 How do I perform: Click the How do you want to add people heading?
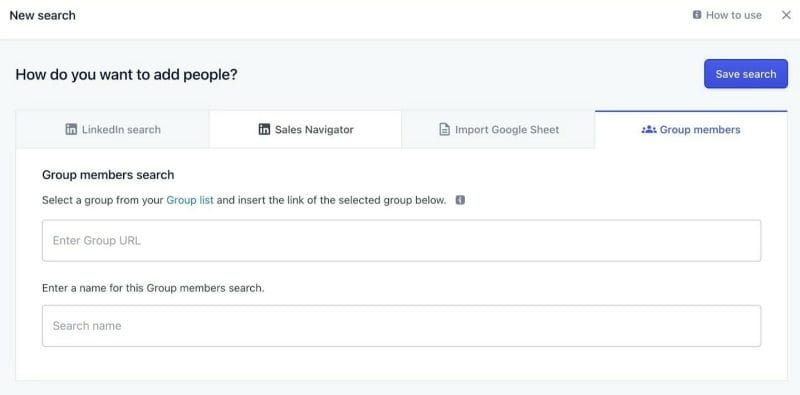(127, 75)
